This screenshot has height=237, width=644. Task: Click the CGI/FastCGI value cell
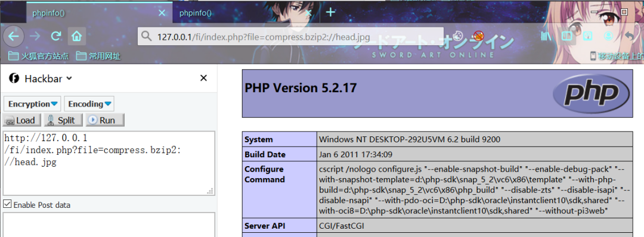(x=475, y=226)
